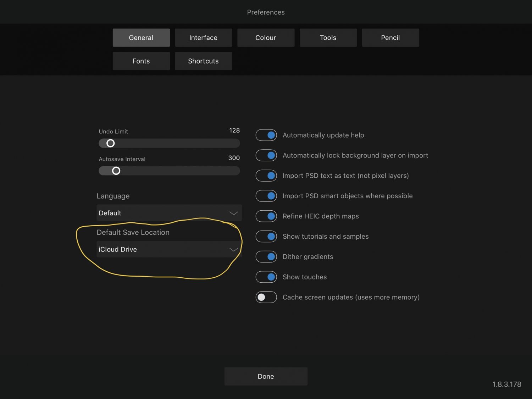
Task: Disable Import PSD smart objects where possible
Action: (266, 196)
